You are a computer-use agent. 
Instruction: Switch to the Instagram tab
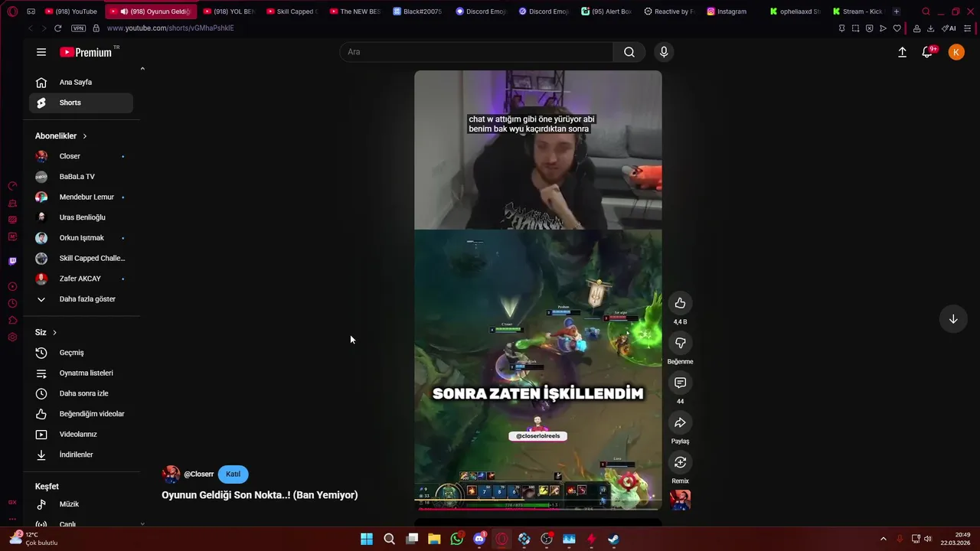point(731,11)
